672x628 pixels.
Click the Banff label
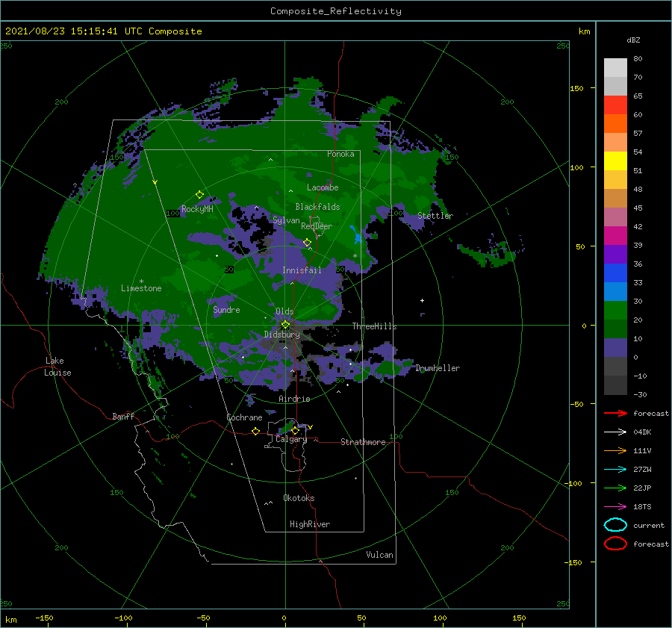tap(123, 417)
